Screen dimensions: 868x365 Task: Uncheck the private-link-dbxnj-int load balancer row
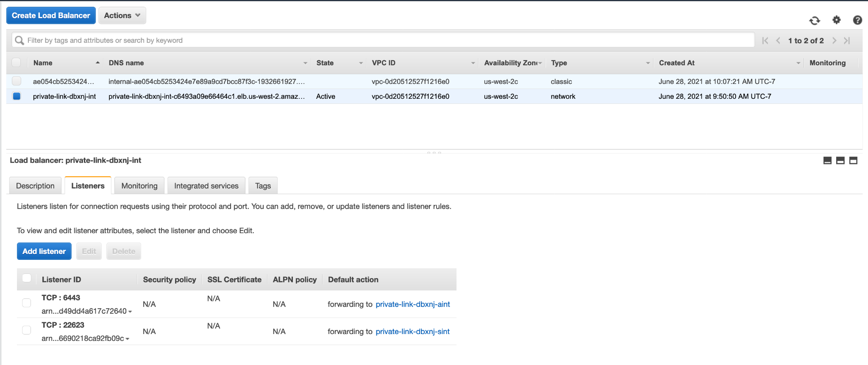tap(17, 96)
